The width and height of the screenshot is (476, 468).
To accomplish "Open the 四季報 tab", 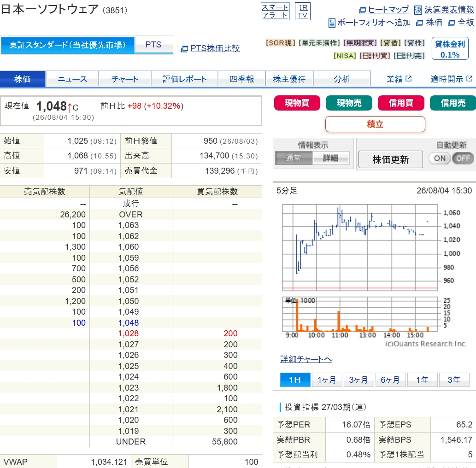I will point(241,79).
